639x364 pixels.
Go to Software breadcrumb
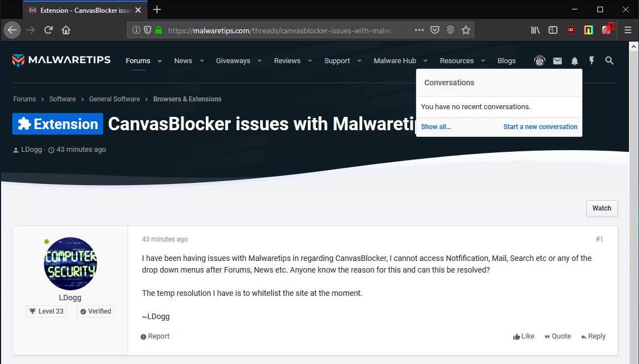(x=62, y=99)
